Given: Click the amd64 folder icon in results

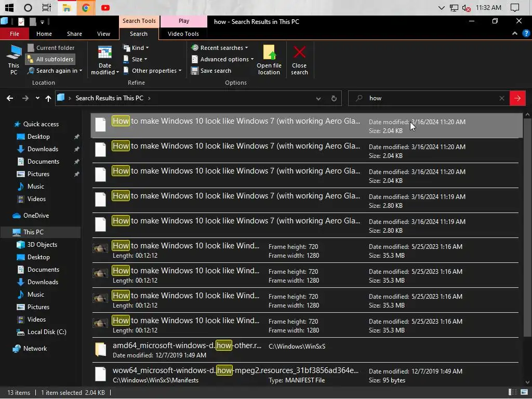Looking at the screenshot, I should [100, 349].
